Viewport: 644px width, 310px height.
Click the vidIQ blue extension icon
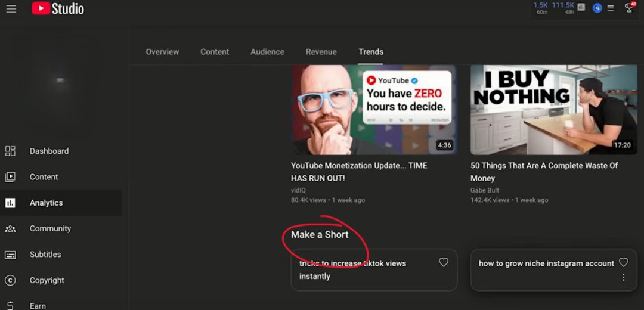point(597,8)
